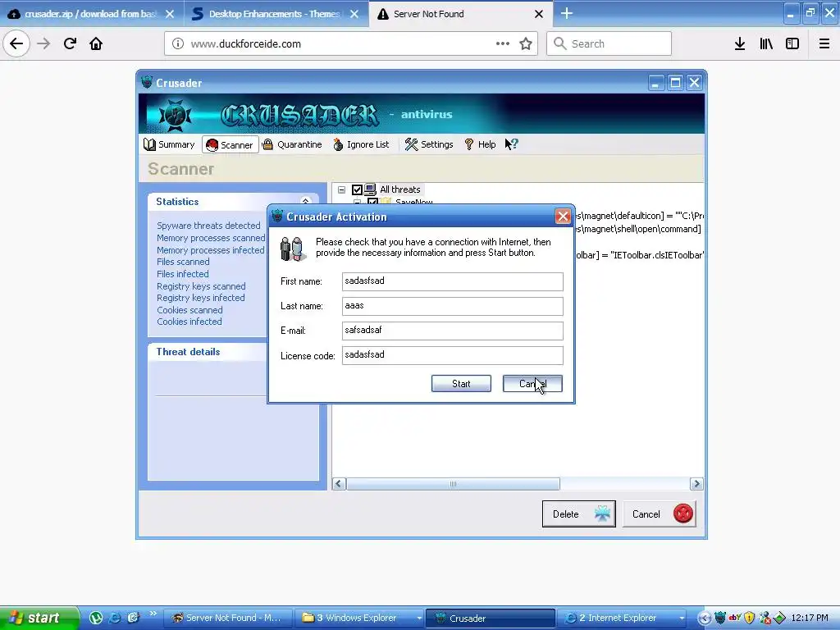
Task: Cancel the Crusader Activation dialog
Action: click(x=532, y=384)
